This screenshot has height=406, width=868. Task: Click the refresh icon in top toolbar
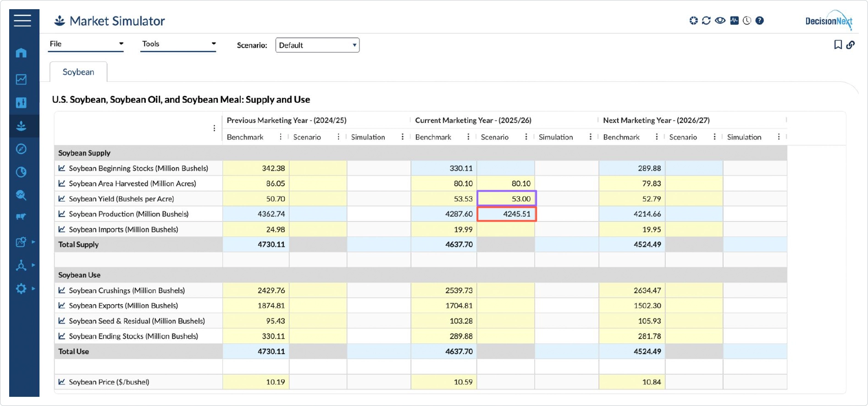(x=706, y=21)
